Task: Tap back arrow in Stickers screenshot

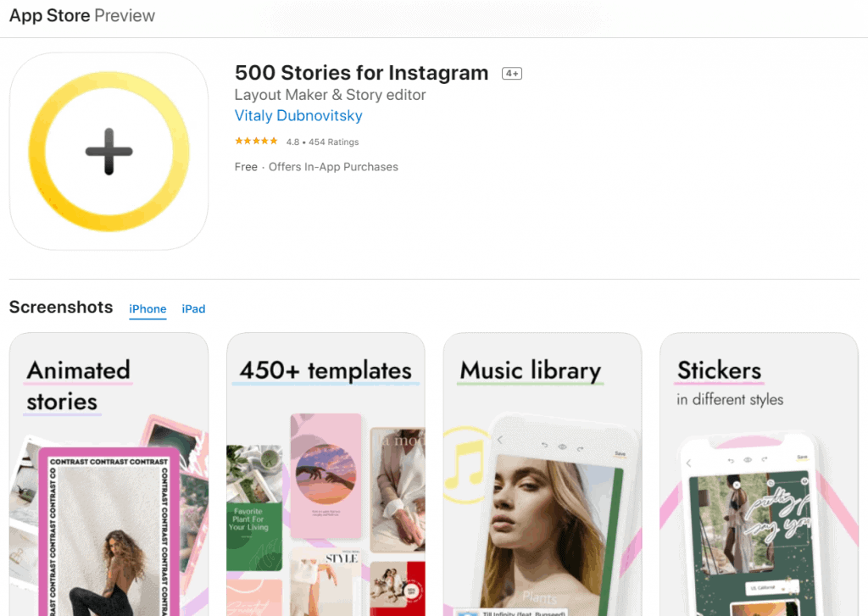Action: coord(688,463)
